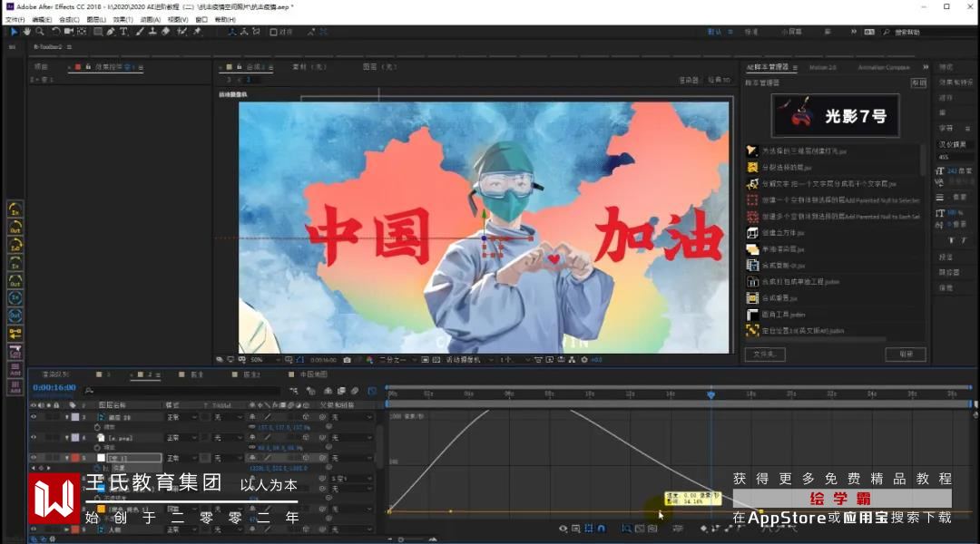This screenshot has height=544, width=980.
Task: Expand bottom layer 9 twirl arrow
Action: pos(67,529)
